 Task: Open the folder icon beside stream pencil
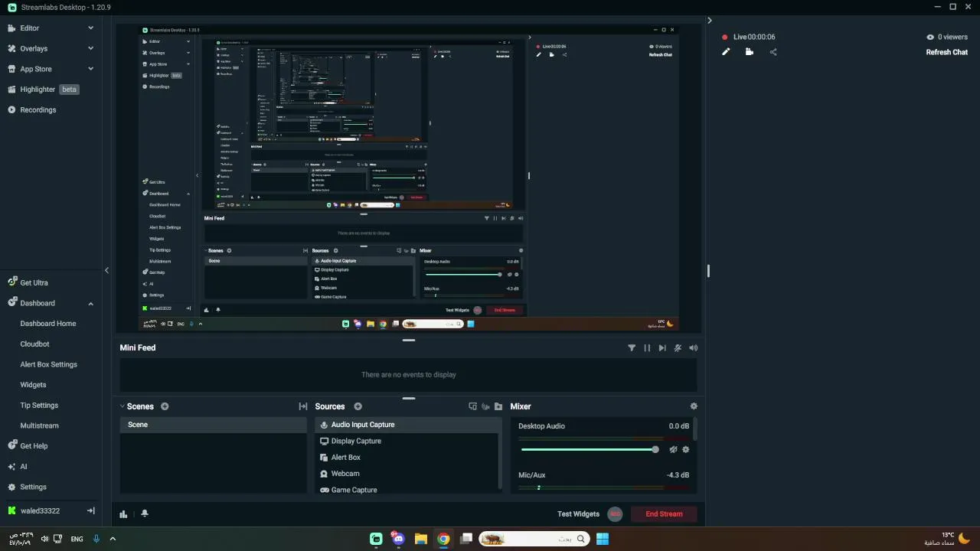point(749,52)
